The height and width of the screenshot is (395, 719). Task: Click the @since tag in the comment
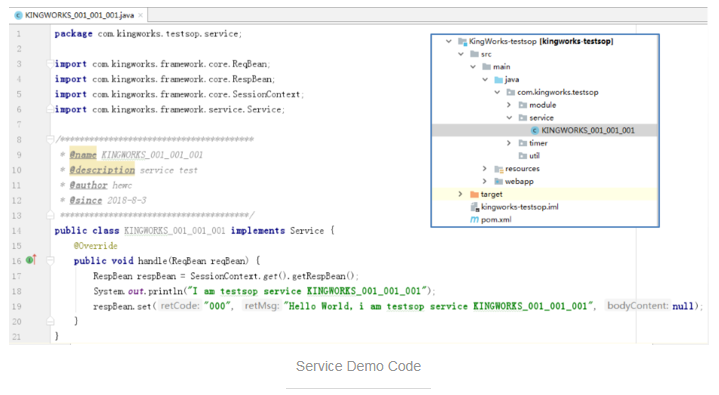[86, 200]
